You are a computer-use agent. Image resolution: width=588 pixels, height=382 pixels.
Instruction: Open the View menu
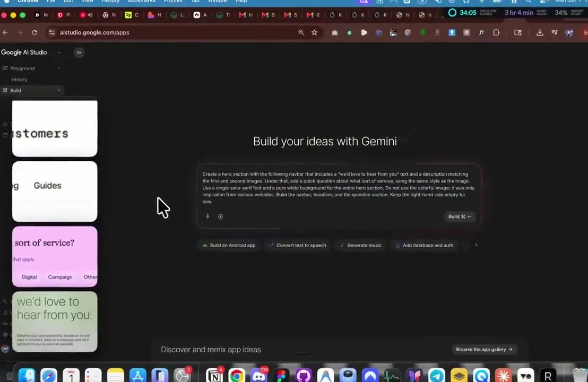pyautogui.click(x=88, y=2)
